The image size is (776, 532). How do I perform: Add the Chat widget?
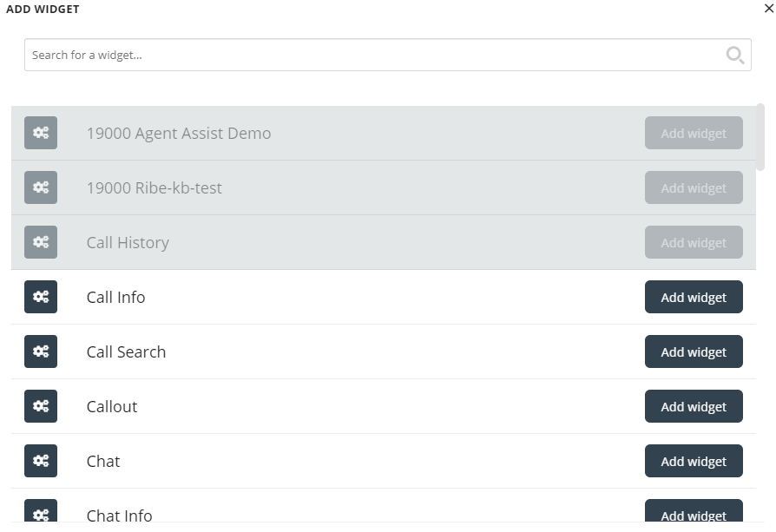694,461
